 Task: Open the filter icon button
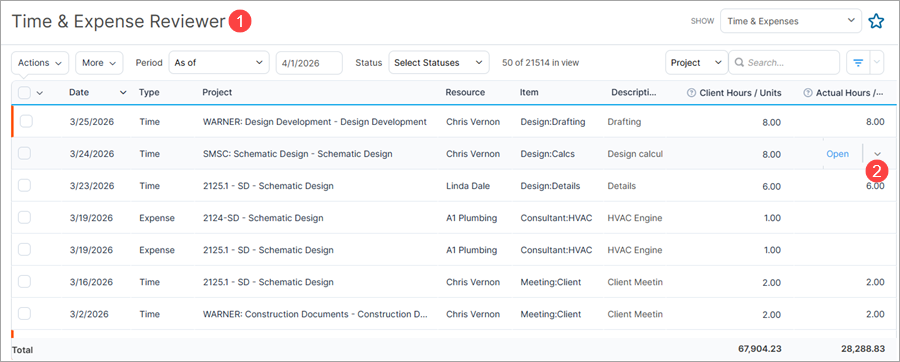click(x=858, y=63)
